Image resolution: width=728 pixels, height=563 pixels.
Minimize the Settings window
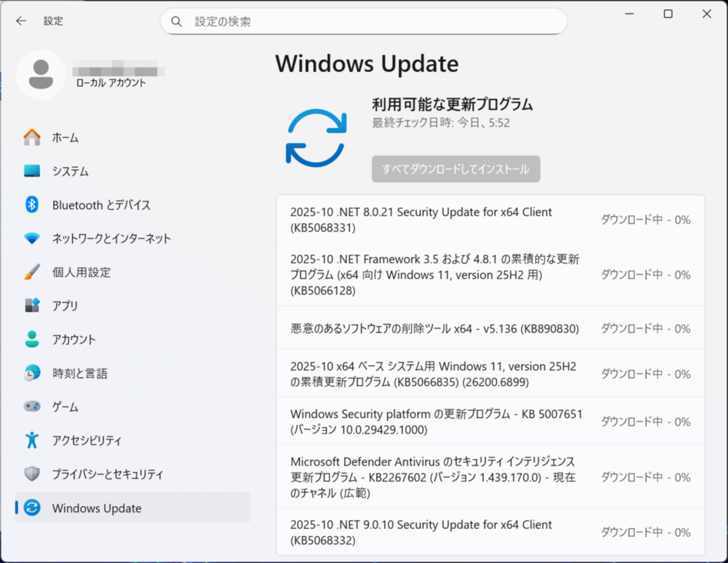[629, 14]
